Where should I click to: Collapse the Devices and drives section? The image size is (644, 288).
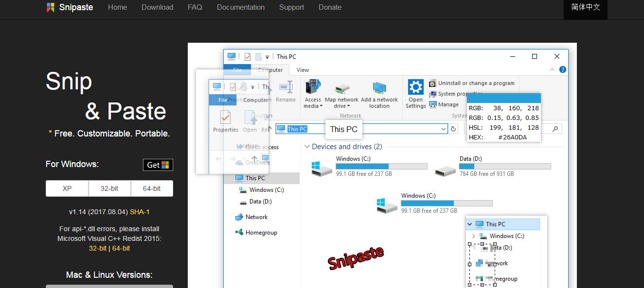pos(307,147)
